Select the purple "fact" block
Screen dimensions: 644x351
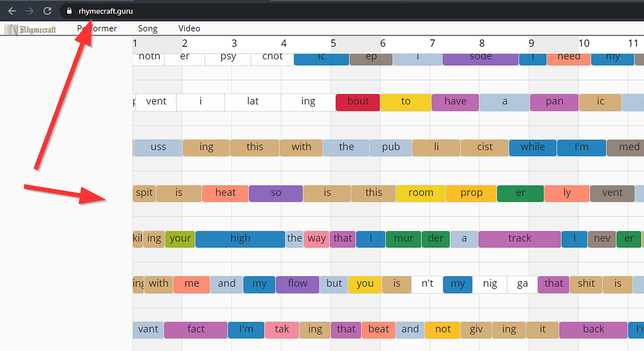pos(196,330)
